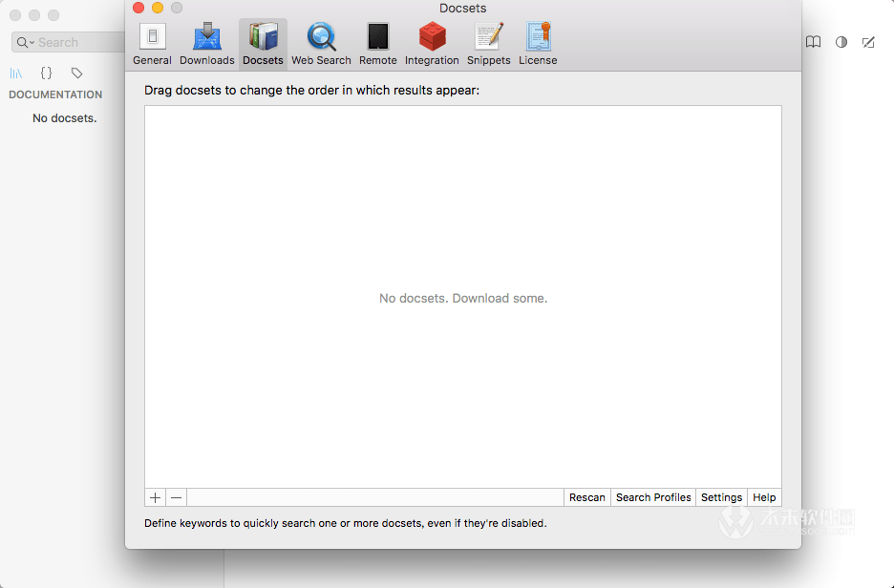Add a docset with the plus button
The image size is (894, 588).
(154, 496)
